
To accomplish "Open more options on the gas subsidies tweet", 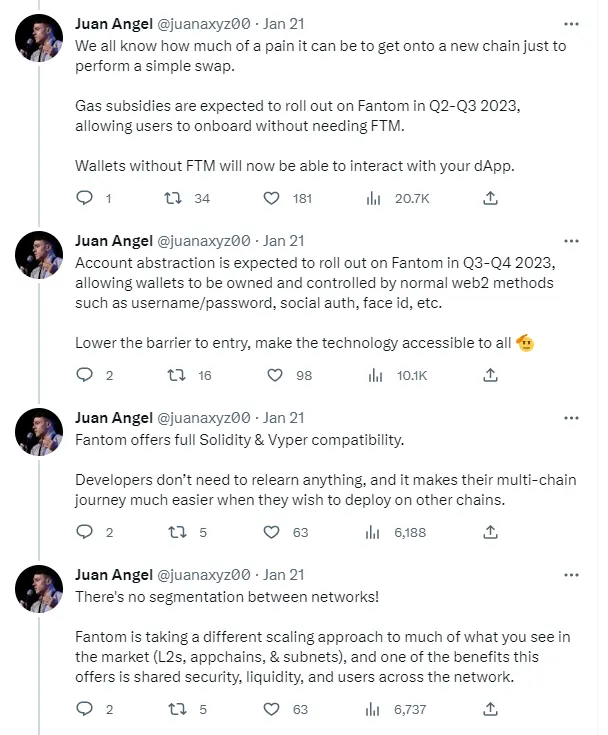I will click(x=571, y=24).
